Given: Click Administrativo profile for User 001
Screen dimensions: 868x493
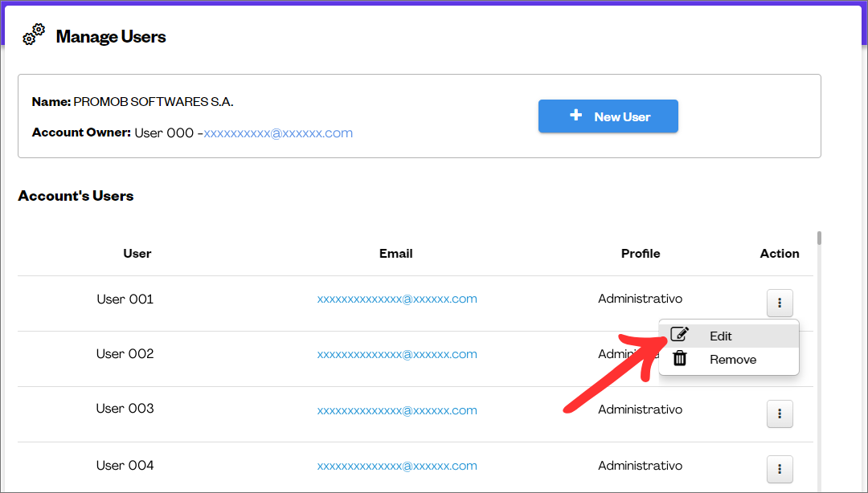Looking at the screenshot, I should (x=640, y=299).
